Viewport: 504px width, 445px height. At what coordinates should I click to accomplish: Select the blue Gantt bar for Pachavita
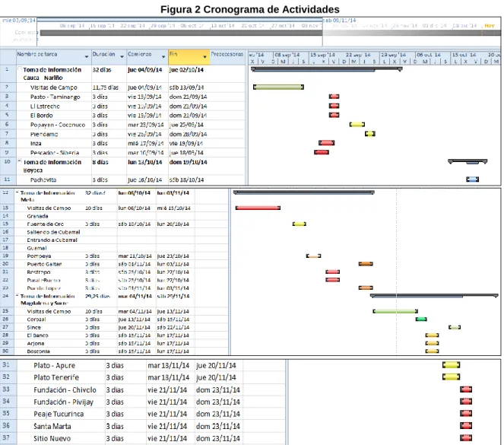coord(473,180)
